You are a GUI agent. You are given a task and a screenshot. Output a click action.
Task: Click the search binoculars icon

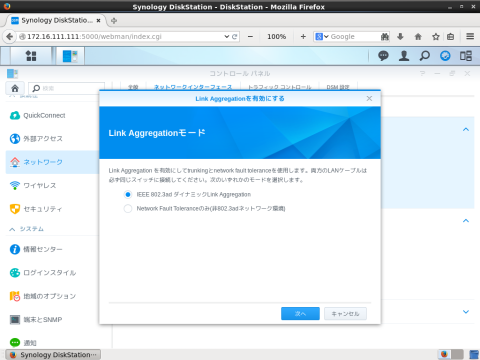pyautogui.click(x=385, y=37)
